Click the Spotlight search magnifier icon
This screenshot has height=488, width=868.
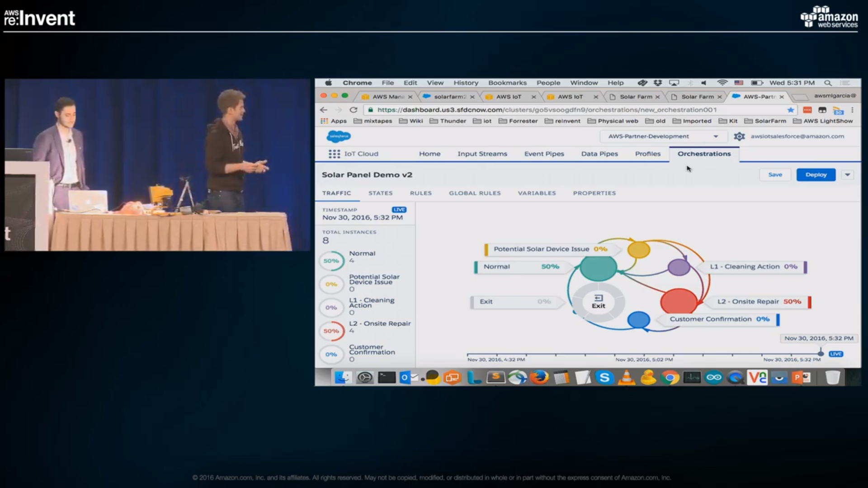pos(828,83)
